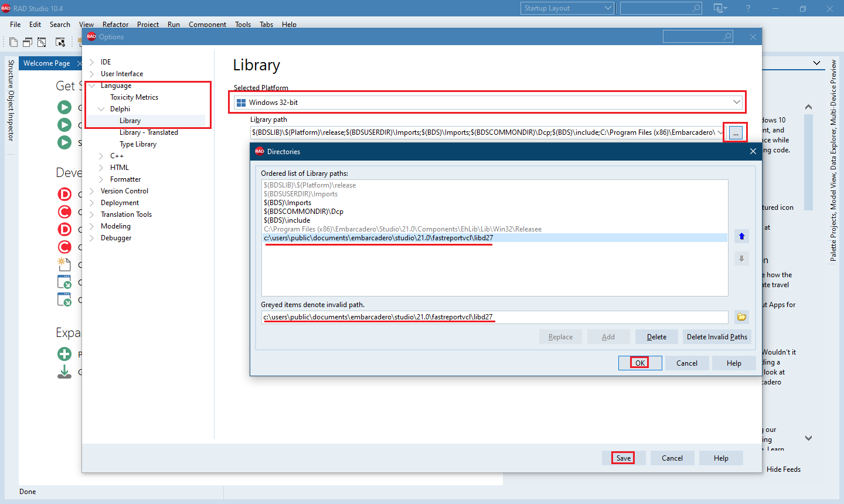Click the first green play icon under Get Started
Viewport: 844px width, 504px height.
64,107
